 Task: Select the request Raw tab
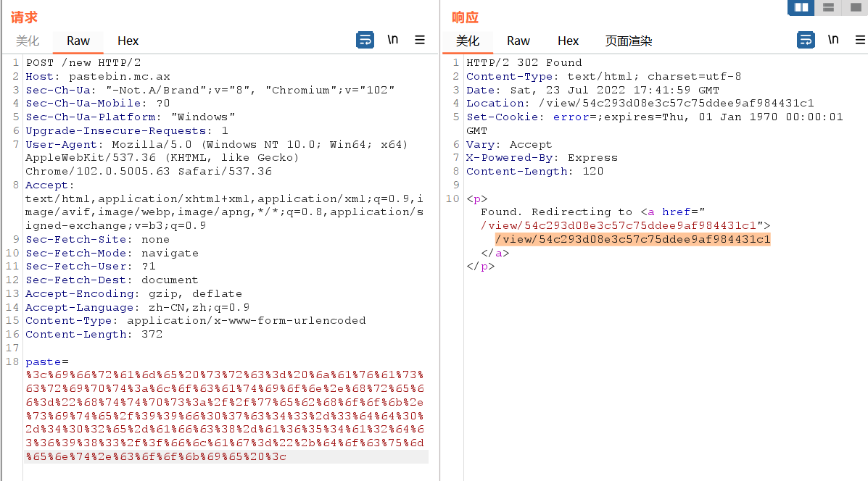78,41
